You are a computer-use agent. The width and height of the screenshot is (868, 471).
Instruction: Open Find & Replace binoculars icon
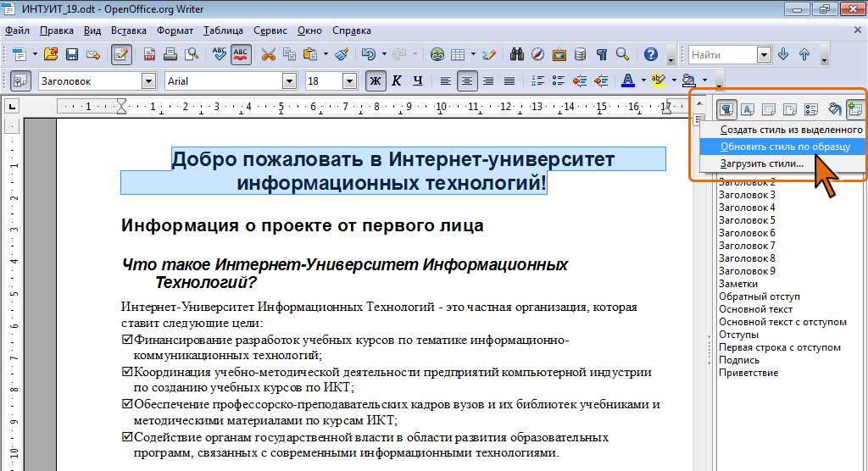[x=517, y=54]
